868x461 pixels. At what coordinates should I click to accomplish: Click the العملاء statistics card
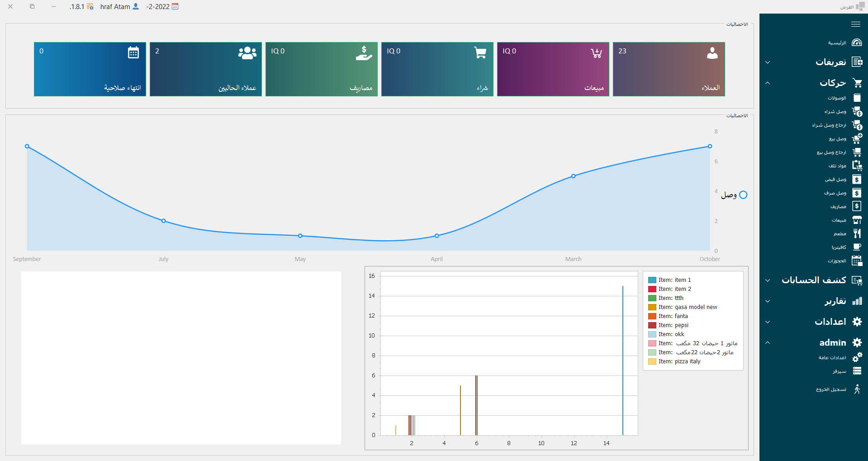click(x=669, y=69)
